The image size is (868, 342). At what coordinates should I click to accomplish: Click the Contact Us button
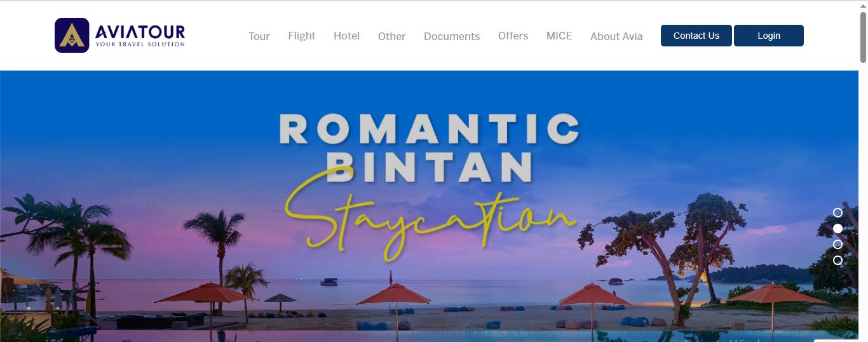pos(696,36)
